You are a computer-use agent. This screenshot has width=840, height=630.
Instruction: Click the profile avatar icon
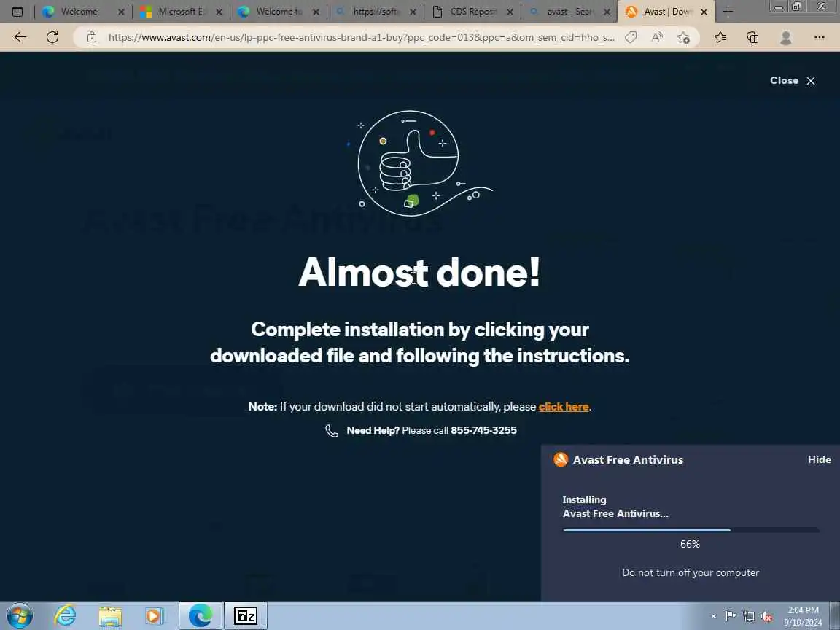tap(786, 37)
